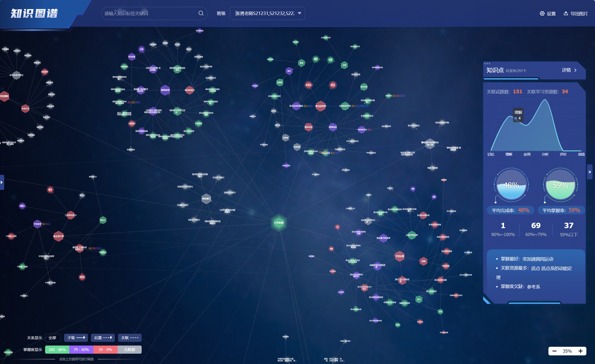
Task: Click the 质点动力学 red hexagon node
Action: (58, 236)
